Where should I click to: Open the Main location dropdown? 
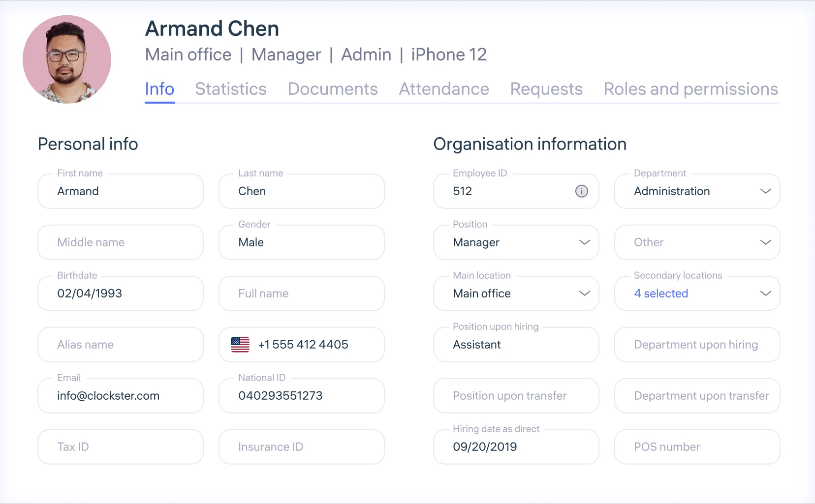click(516, 294)
